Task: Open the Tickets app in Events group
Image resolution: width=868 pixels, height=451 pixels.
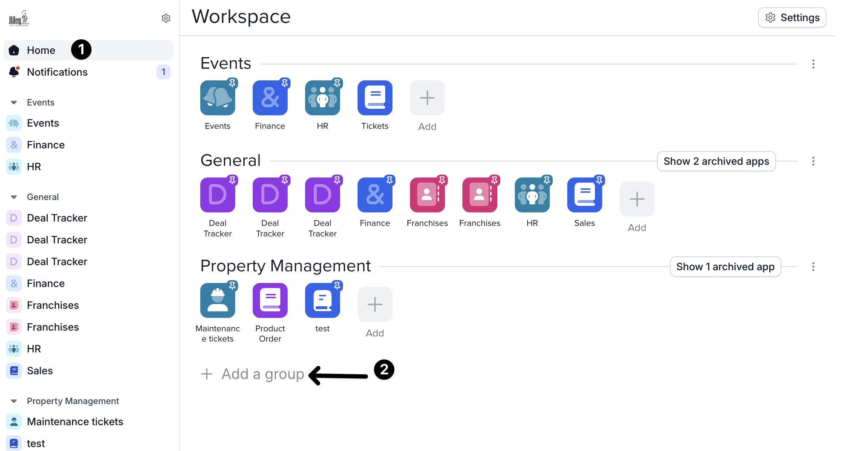Action: coord(375,98)
